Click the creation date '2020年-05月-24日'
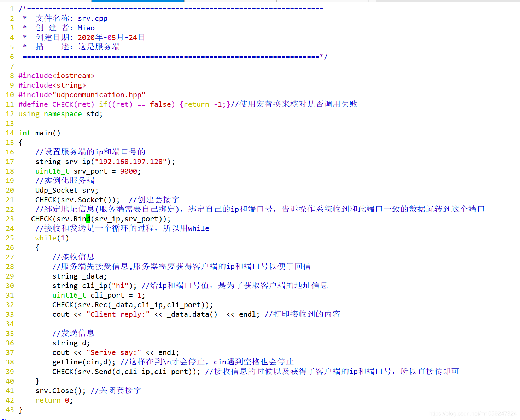520x420 pixels. (x=111, y=37)
